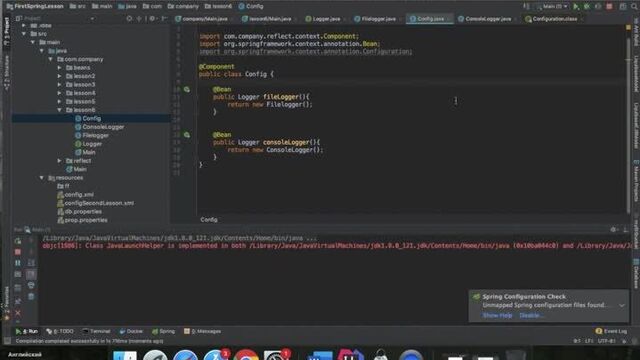Collapse the java source folder
Viewport: 640px width, 360px height.
[42, 51]
